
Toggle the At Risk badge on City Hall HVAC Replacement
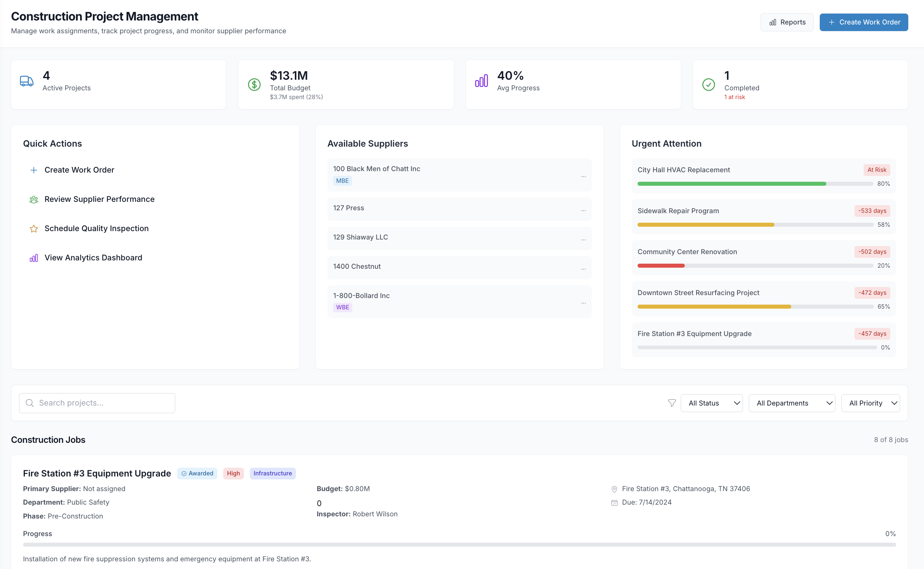tap(876, 170)
